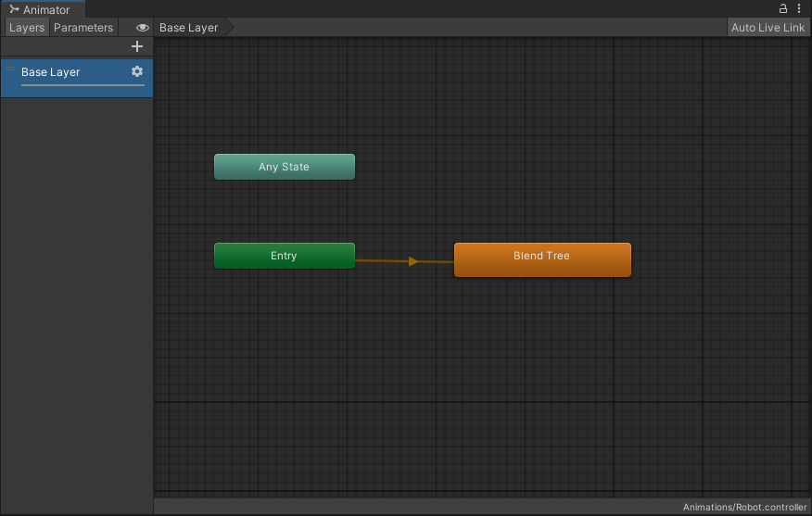Select Base Layer in layers list
The width and height of the screenshot is (812, 516).
[x=77, y=78]
